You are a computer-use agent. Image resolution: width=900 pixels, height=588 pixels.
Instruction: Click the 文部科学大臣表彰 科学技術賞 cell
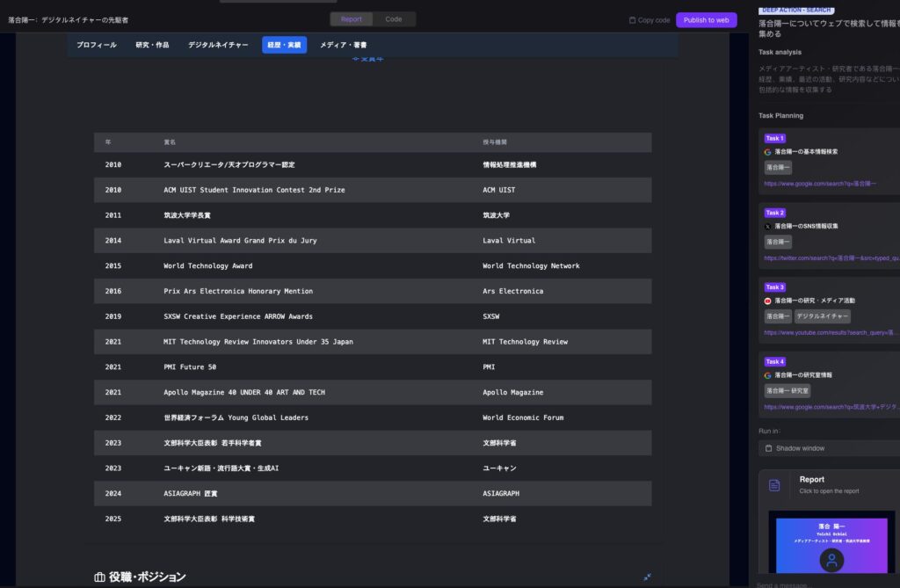pyautogui.click(x=209, y=519)
